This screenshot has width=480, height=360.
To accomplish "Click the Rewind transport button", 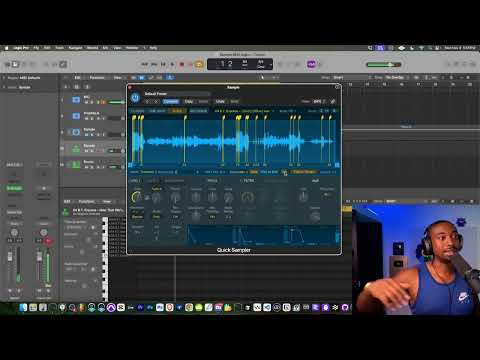I will (x=144, y=64).
